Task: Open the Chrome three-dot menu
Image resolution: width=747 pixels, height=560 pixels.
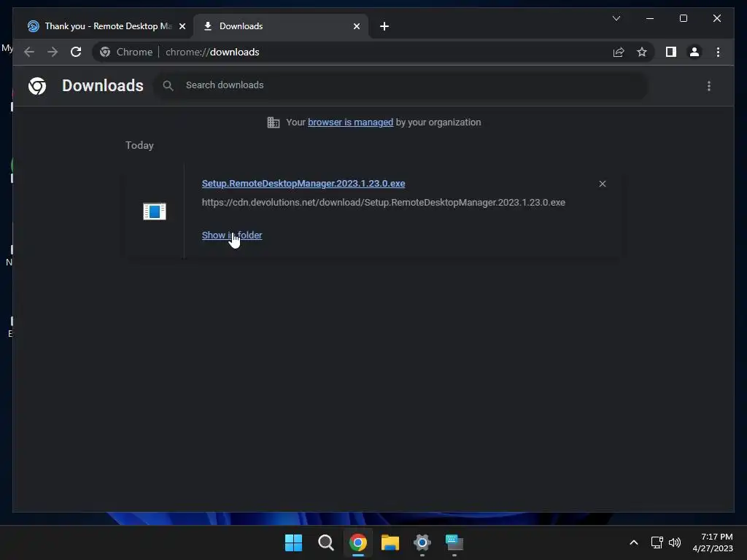Action: [718, 52]
